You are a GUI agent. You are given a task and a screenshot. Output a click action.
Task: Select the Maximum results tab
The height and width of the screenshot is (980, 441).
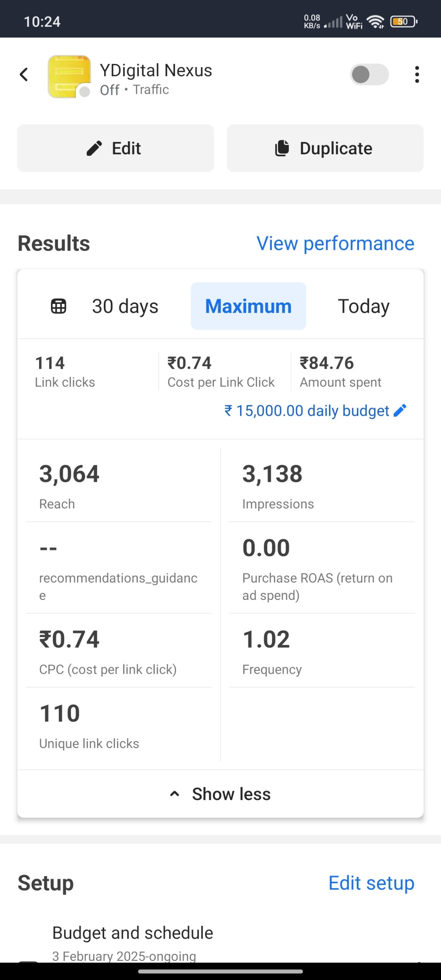click(x=248, y=306)
